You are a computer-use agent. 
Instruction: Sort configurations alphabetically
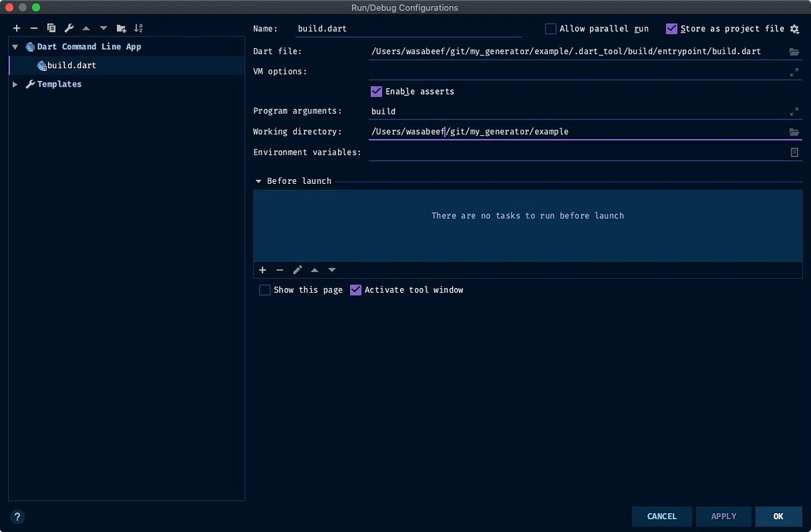pos(139,28)
